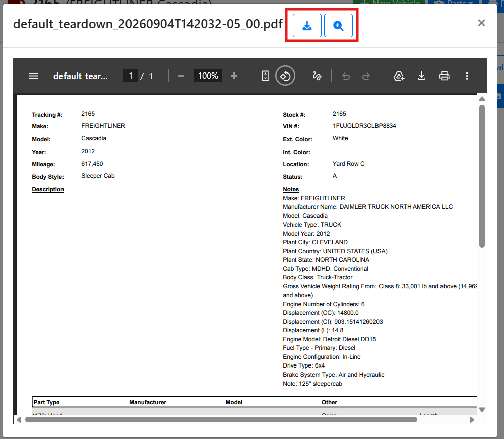Viewport: 504px width, 439px height.
Task: Click the scroll up arrow
Action: tap(482, 99)
